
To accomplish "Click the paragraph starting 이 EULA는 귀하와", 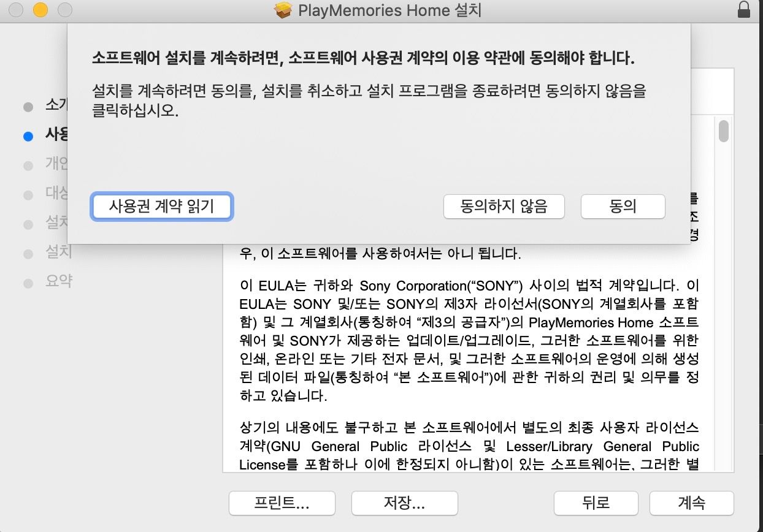I will [x=469, y=341].
